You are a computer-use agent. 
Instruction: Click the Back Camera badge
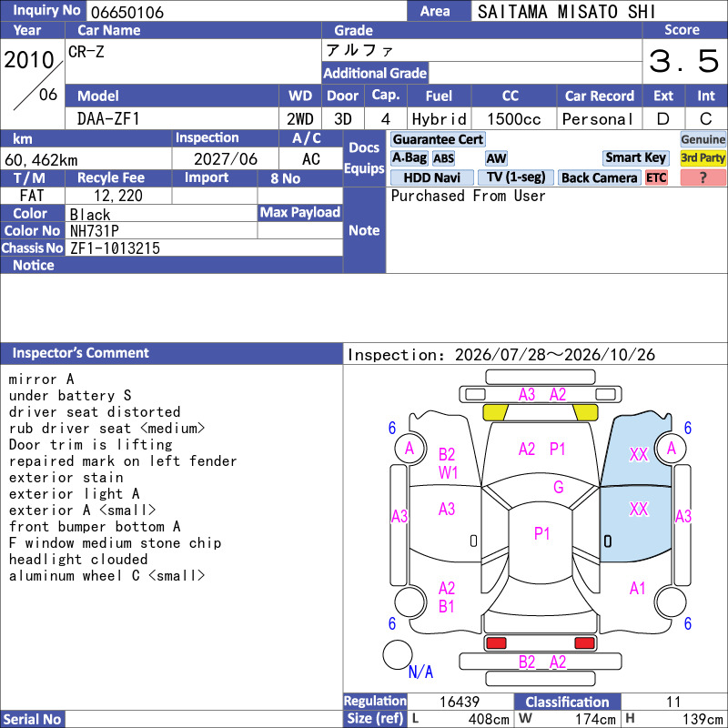click(x=599, y=177)
